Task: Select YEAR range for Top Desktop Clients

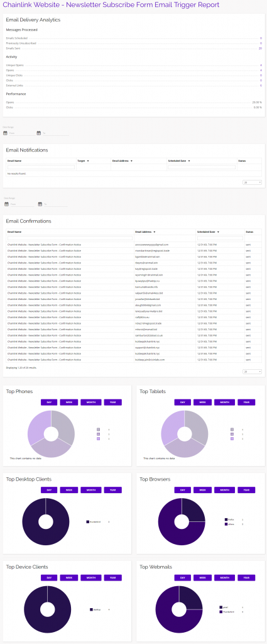Action: click(113, 490)
